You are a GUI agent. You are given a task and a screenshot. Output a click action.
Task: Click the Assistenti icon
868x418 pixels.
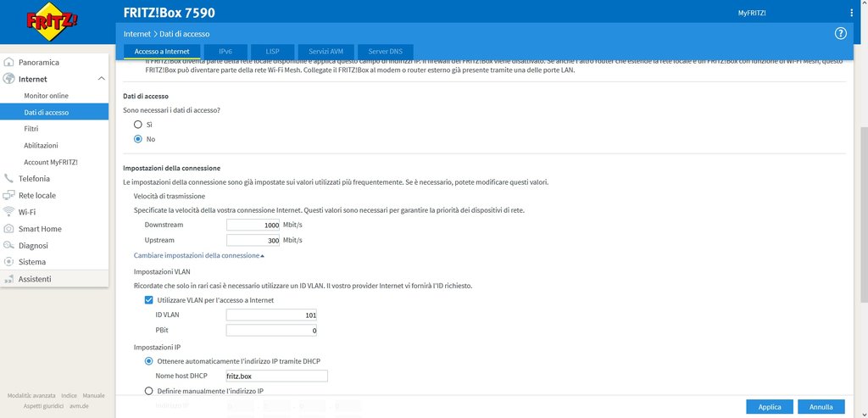[8, 279]
